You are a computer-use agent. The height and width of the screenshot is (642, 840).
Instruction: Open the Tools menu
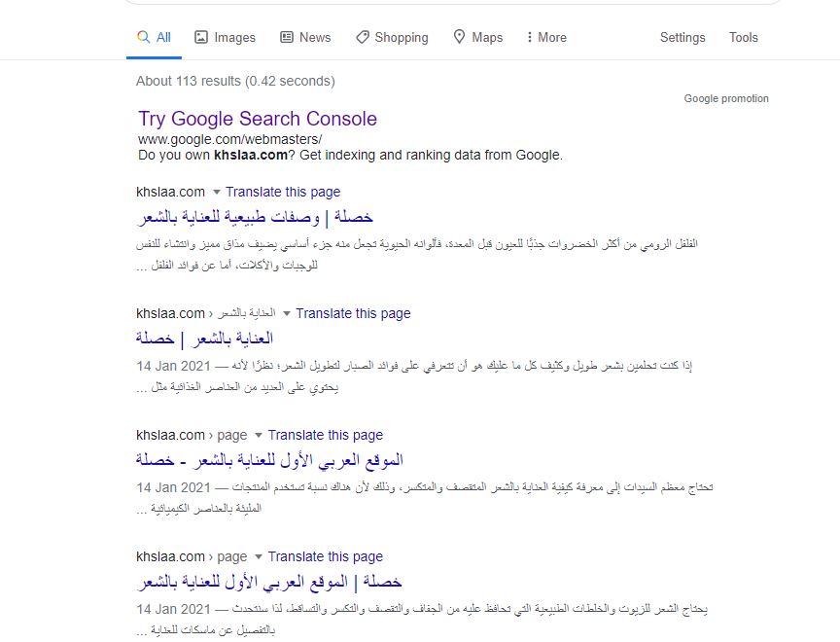(x=744, y=37)
